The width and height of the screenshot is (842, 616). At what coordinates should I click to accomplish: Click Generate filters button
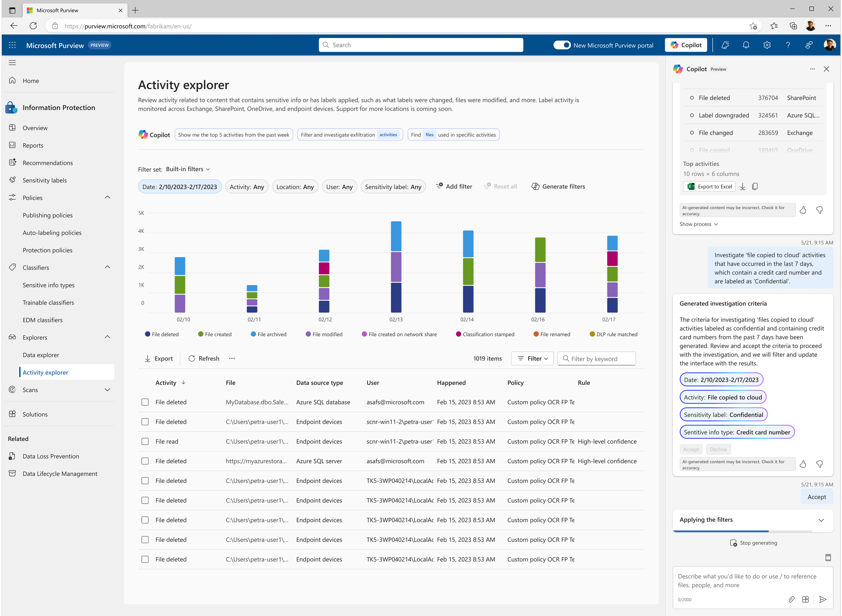tap(558, 186)
